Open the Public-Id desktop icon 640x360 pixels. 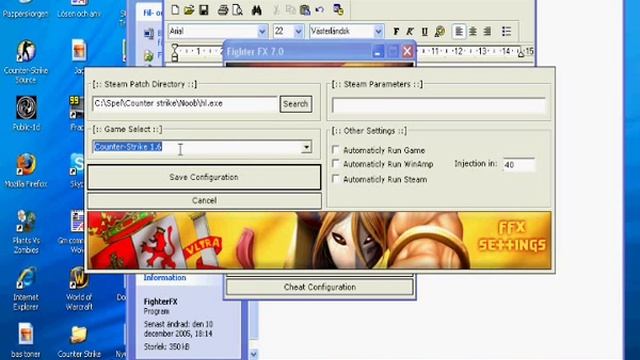26,113
